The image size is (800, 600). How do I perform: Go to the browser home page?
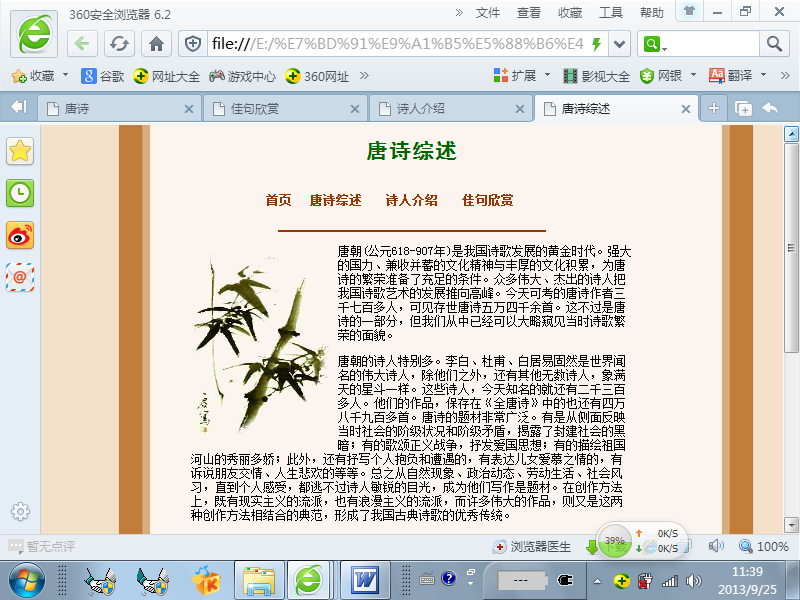(156, 44)
